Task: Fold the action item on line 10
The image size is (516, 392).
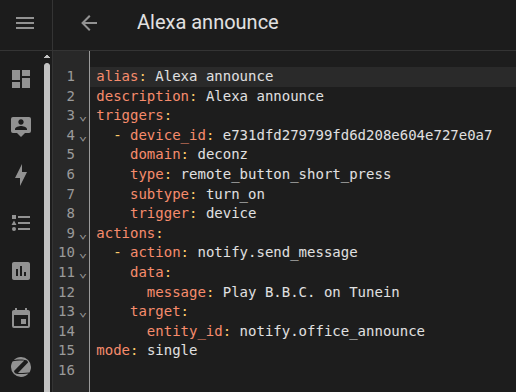Action: coord(83,255)
